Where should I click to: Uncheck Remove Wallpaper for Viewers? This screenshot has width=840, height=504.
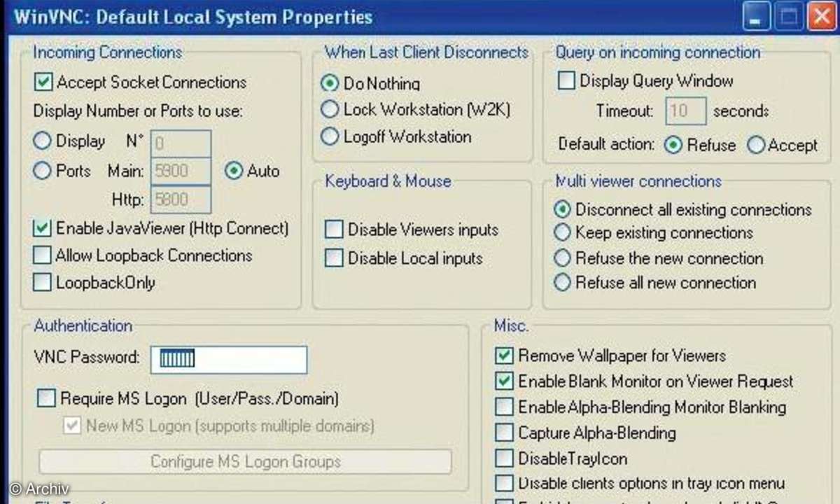coord(504,356)
